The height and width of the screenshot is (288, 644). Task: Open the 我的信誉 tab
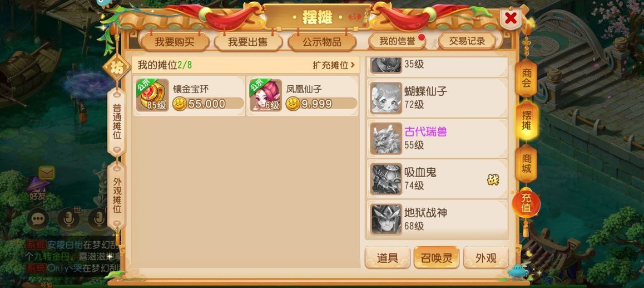pos(397,41)
